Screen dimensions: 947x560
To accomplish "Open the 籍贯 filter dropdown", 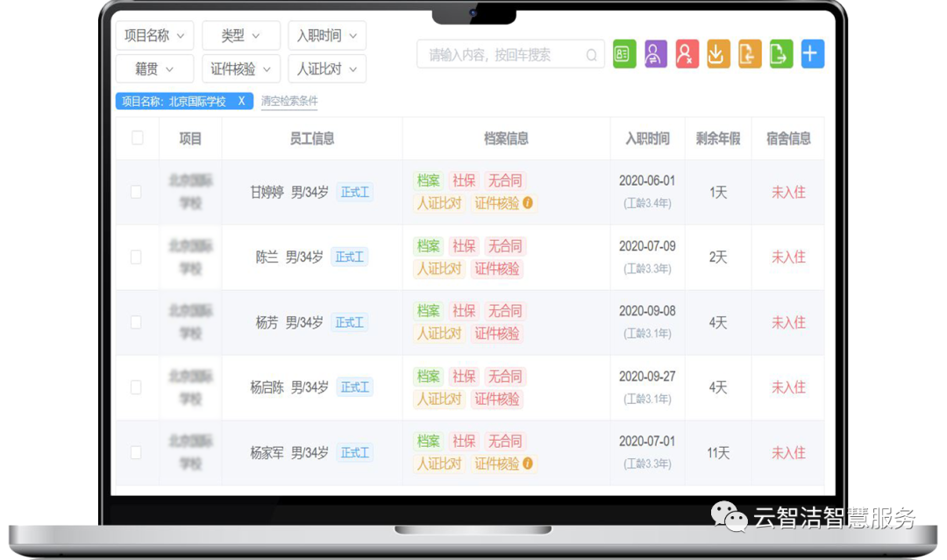I will click(x=154, y=69).
